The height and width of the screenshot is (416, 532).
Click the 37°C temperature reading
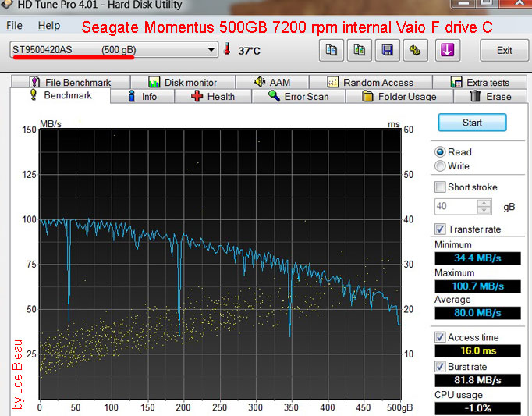[x=249, y=51]
